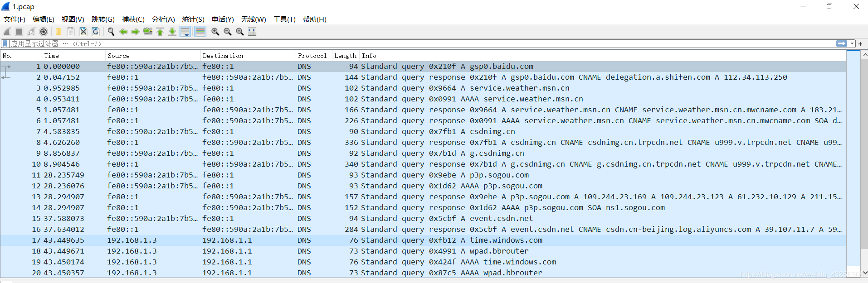Screen dimensions: 868x283
Task: Apply display filter with arrow button
Action: (x=842, y=43)
